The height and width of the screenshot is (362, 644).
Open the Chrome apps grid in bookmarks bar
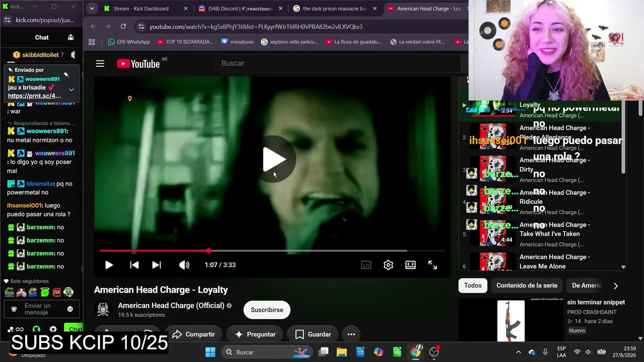pos(92,42)
